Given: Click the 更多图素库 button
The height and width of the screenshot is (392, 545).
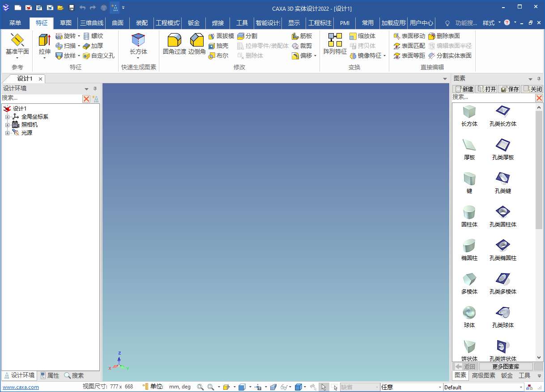Looking at the screenshot, I should [506, 366].
